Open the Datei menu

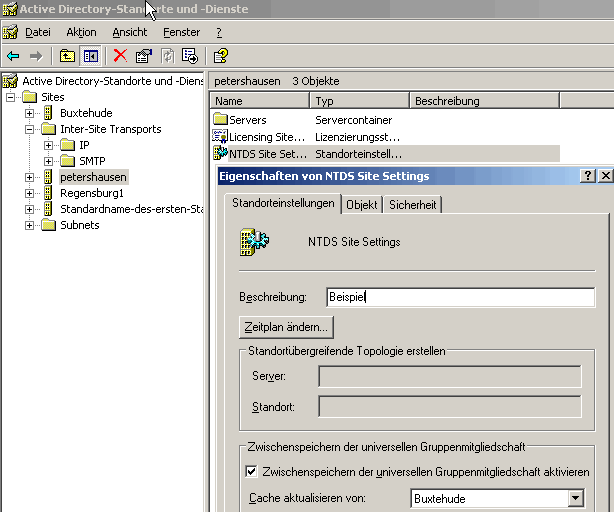(x=38, y=32)
